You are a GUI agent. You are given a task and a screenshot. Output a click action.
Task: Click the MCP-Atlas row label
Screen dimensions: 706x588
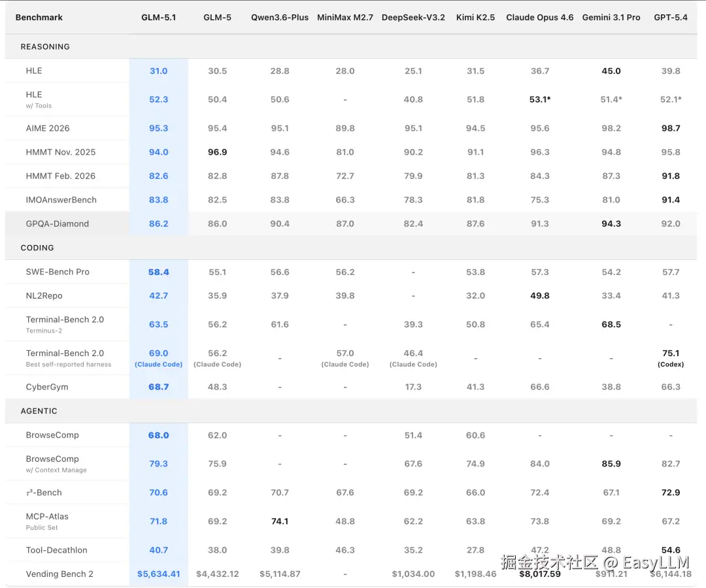click(x=47, y=517)
